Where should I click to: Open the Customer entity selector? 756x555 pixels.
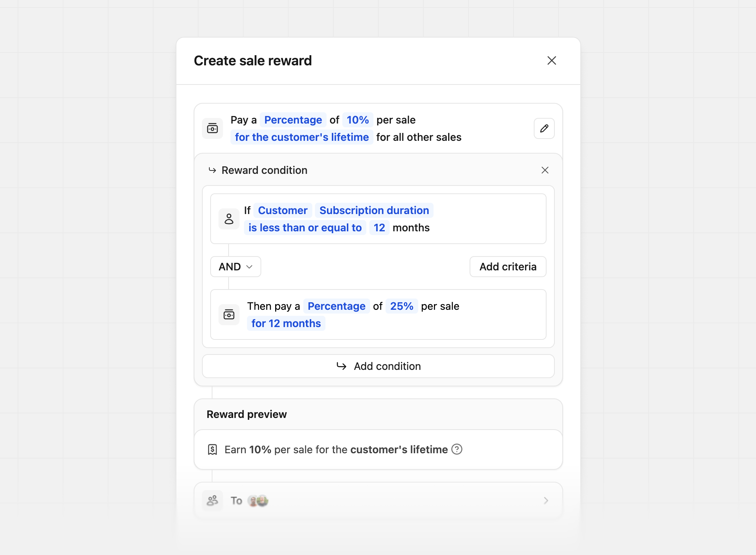click(283, 210)
